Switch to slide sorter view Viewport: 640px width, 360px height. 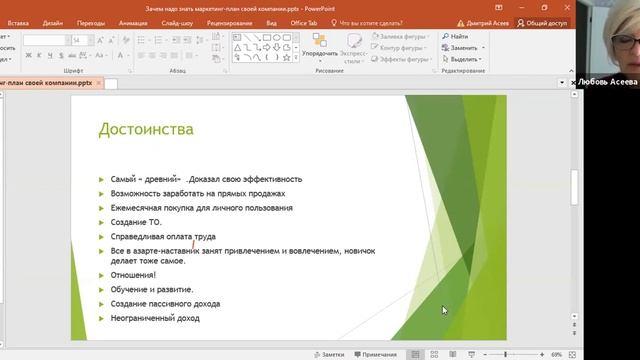[434, 355]
